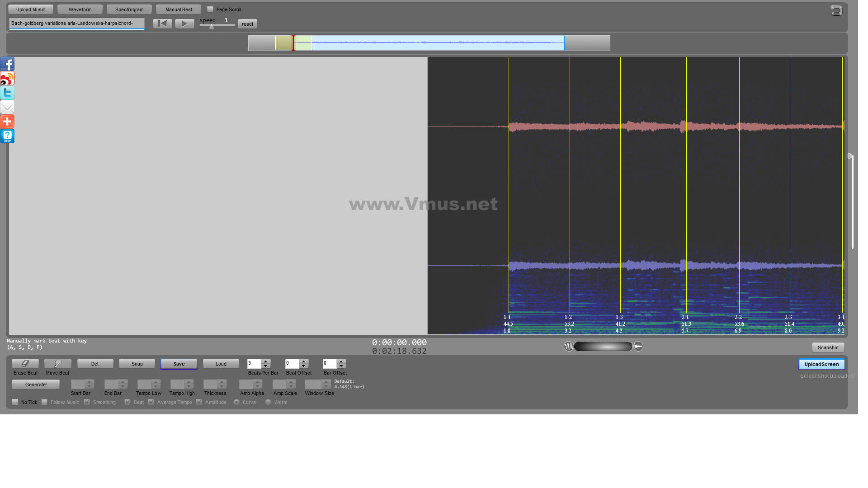Rewind to start of track

[162, 23]
